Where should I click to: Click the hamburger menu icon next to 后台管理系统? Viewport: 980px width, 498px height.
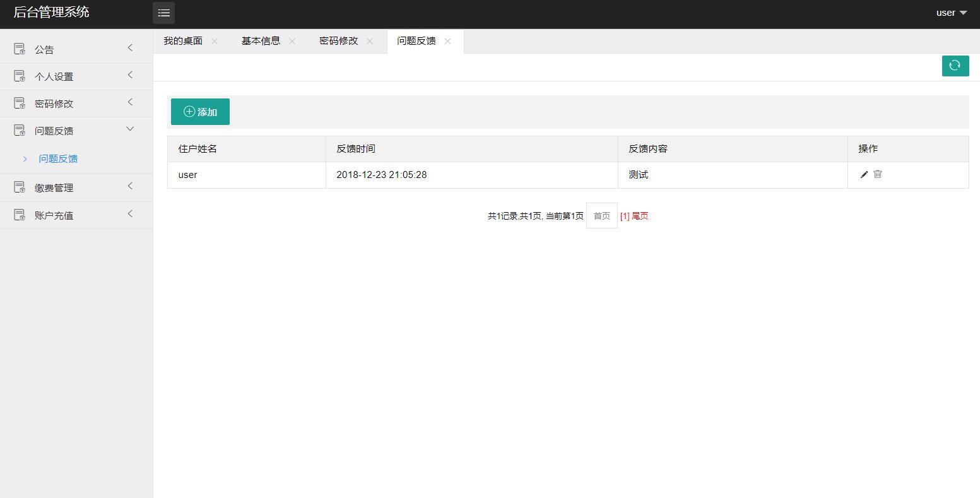[x=163, y=13]
